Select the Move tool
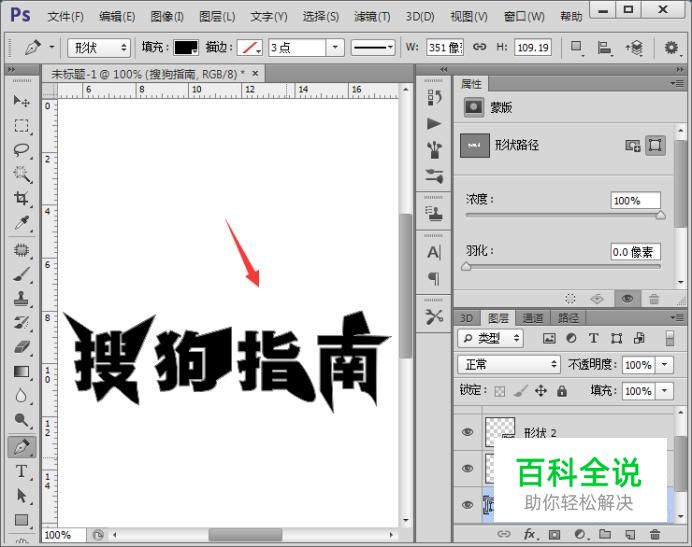692x547 pixels. [21, 101]
